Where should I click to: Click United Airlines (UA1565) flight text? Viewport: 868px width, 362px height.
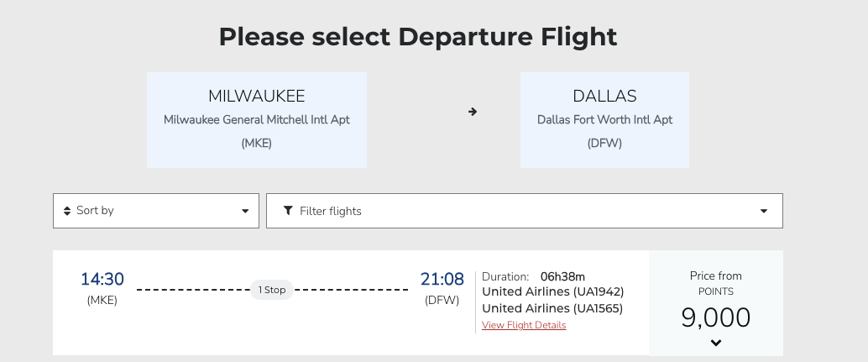tap(552, 308)
